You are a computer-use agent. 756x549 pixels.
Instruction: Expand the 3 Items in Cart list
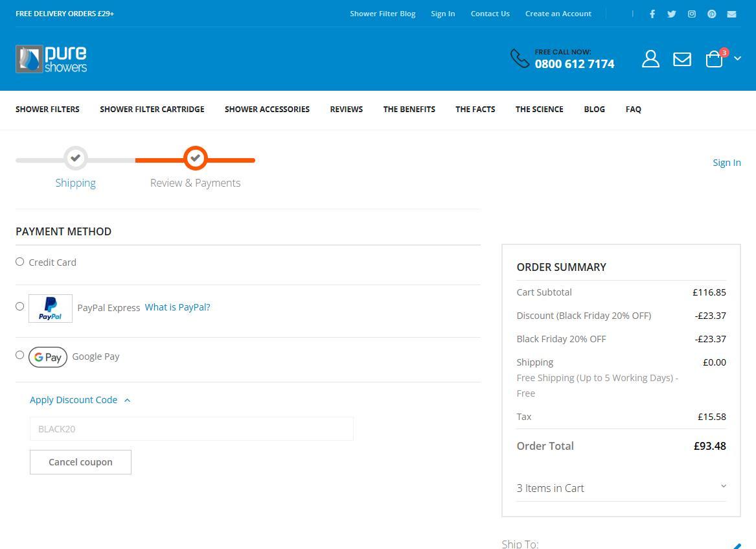pyautogui.click(x=621, y=488)
